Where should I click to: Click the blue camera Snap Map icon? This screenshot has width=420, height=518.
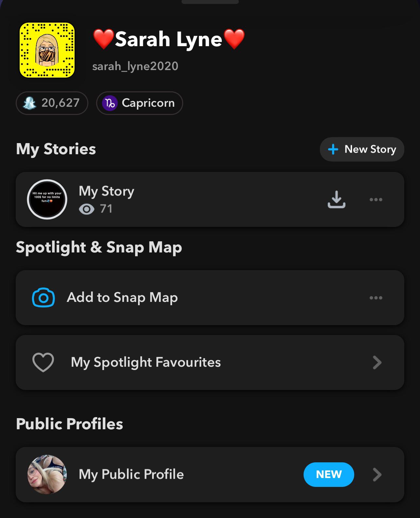pos(44,298)
